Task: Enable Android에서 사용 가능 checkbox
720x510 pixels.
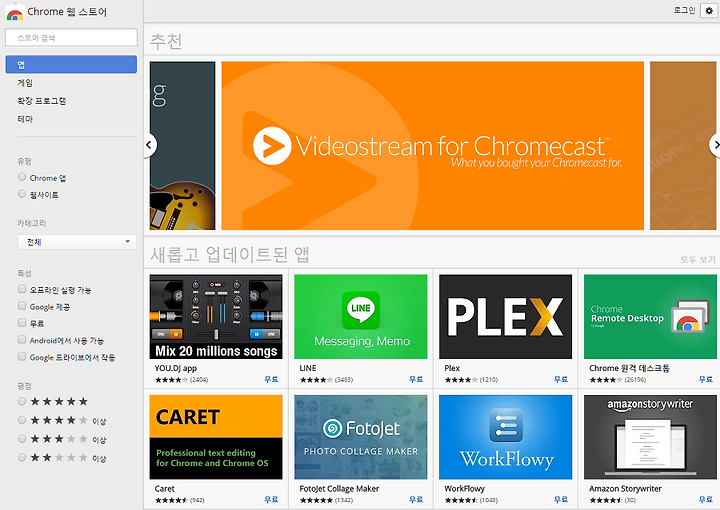Action: [x=22, y=340]
